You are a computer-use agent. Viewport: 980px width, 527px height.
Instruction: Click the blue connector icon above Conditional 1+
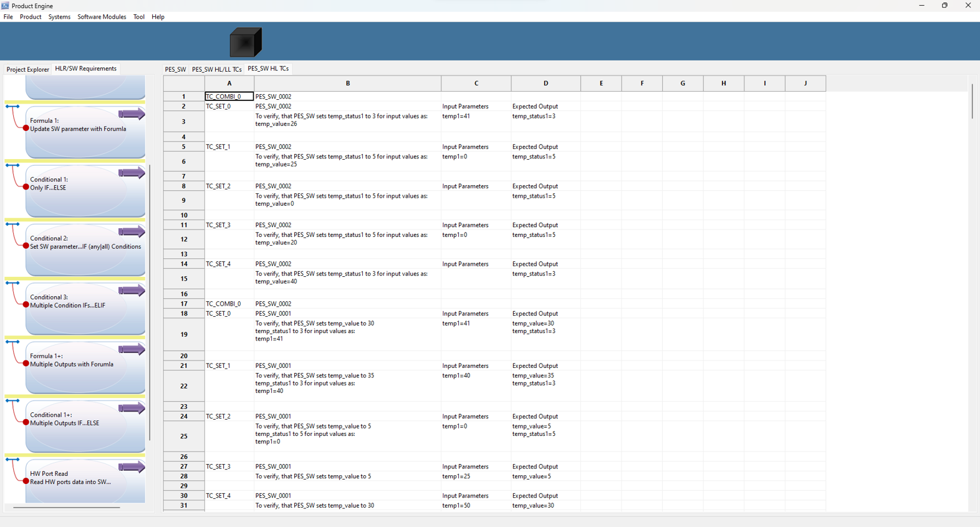pos(12,401)
